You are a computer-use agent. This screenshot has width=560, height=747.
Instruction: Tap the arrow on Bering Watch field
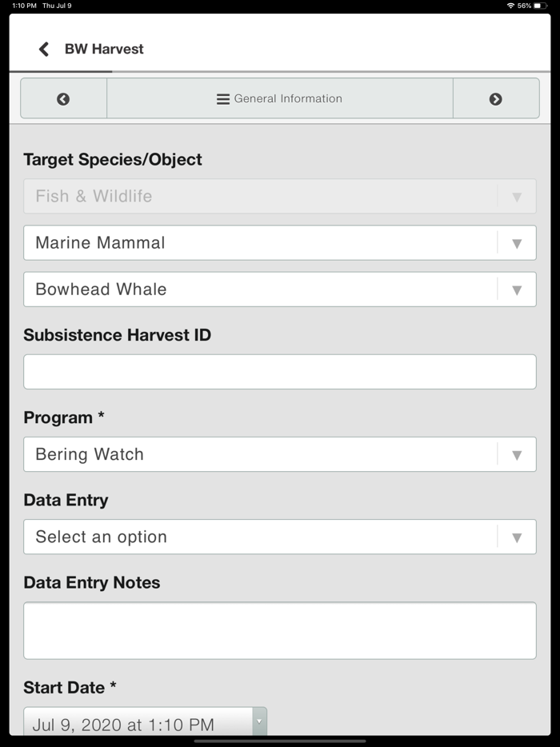click(x=517, y=454)
